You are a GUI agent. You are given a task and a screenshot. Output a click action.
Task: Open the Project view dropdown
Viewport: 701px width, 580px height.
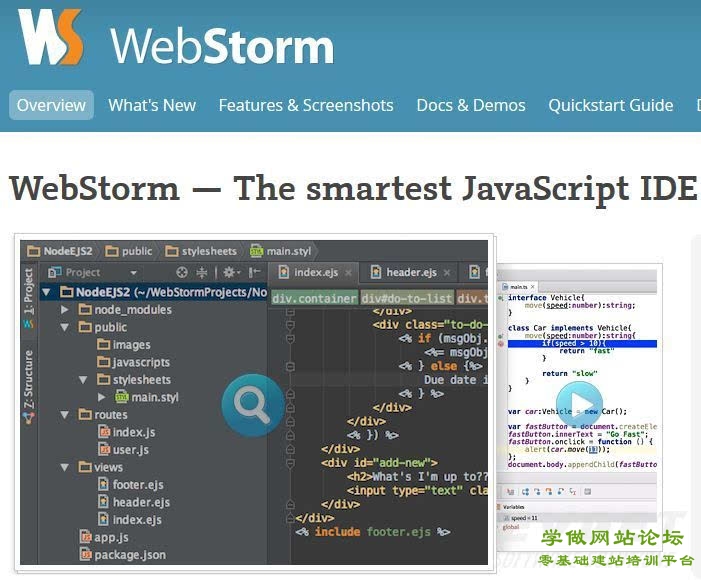pos(133,272)
